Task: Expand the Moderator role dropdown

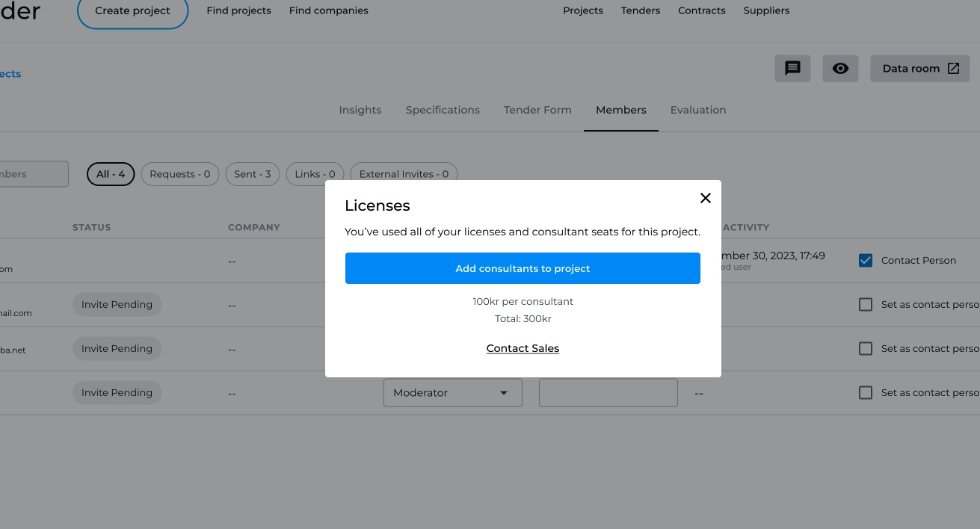Action: [452, 393]
